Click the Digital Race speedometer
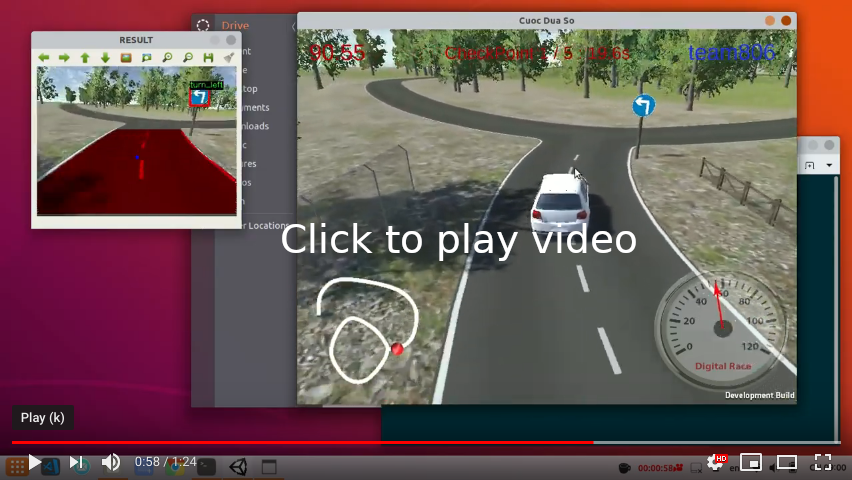The width and height of the screenshot is (852, 480). [x=721, y=329]
